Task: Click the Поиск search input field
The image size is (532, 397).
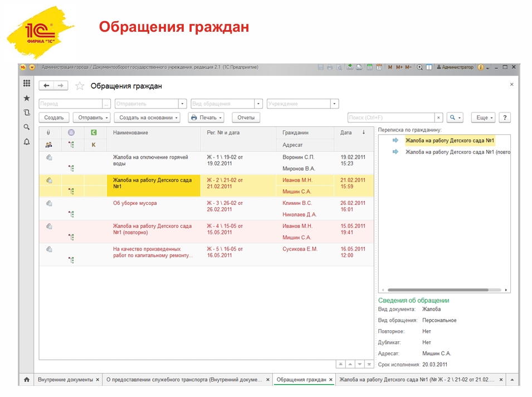Action: point(390,117)
